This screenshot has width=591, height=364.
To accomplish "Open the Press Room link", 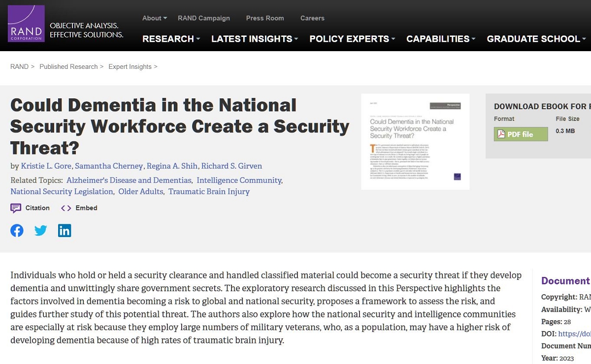I will tap(265, 18).
